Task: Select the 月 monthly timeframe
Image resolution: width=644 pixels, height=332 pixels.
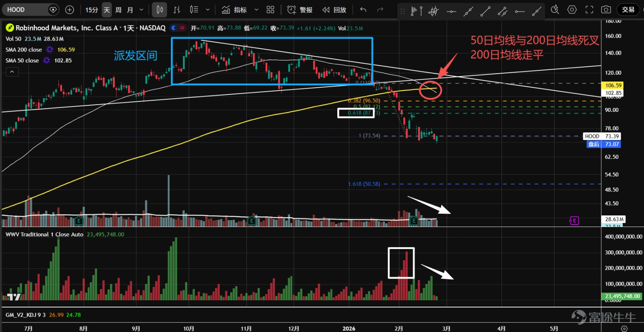Action: tap(130, 10)
